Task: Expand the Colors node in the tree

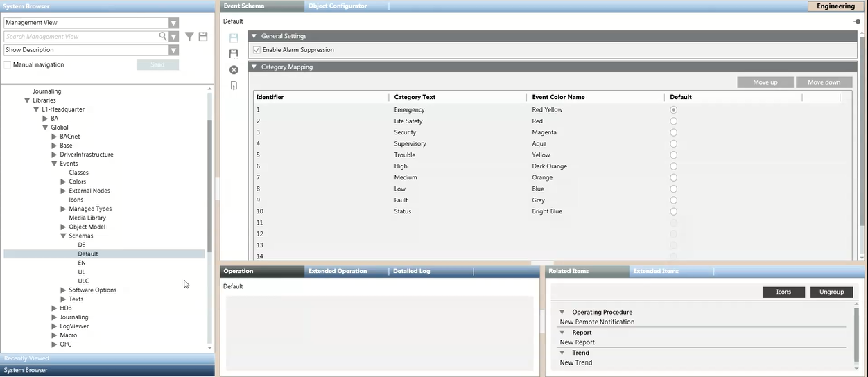Action: point(64,182)
